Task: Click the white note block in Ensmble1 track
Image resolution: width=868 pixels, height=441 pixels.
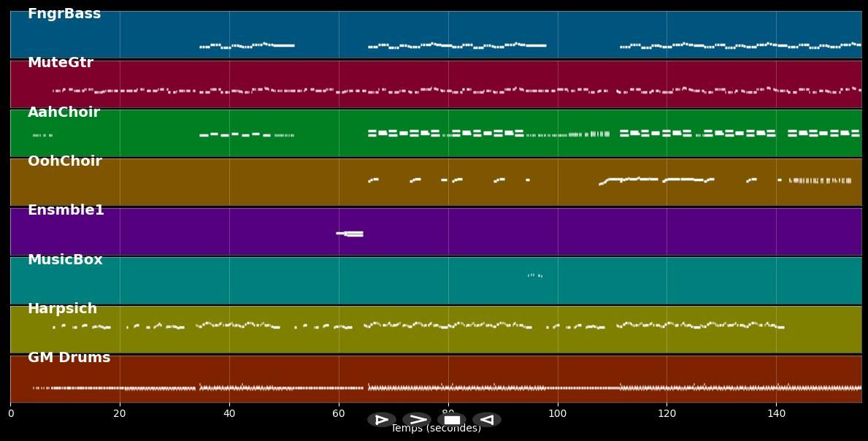Action: point(350,234)
